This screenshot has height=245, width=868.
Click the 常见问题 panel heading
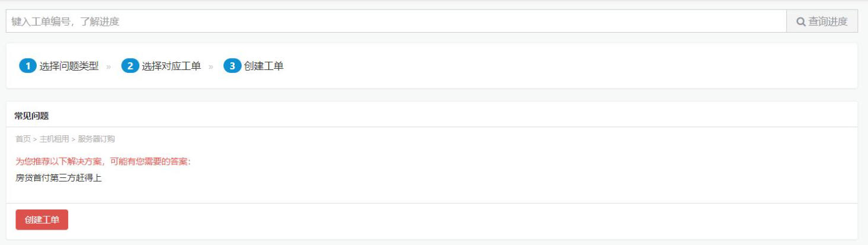[31, 116]
